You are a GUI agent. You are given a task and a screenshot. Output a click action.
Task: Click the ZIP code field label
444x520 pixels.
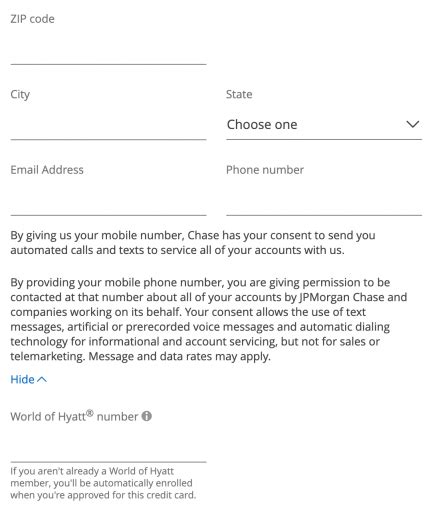tap(32, 19)
